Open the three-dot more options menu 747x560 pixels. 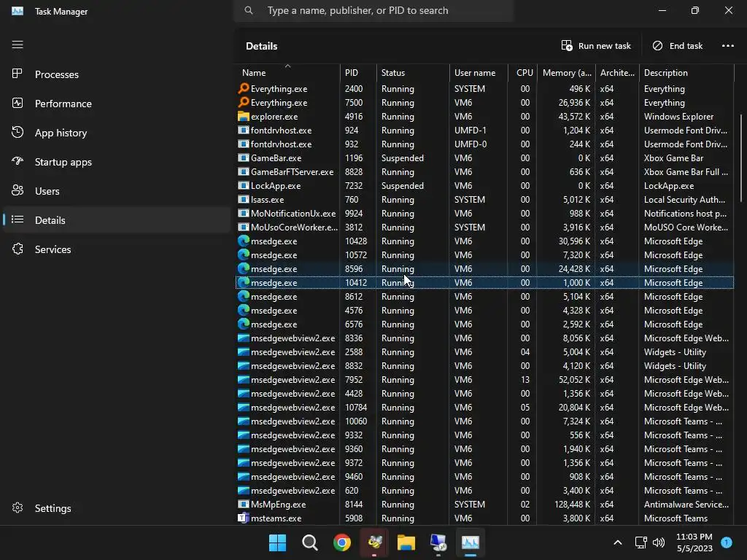[x=727, y=46]
